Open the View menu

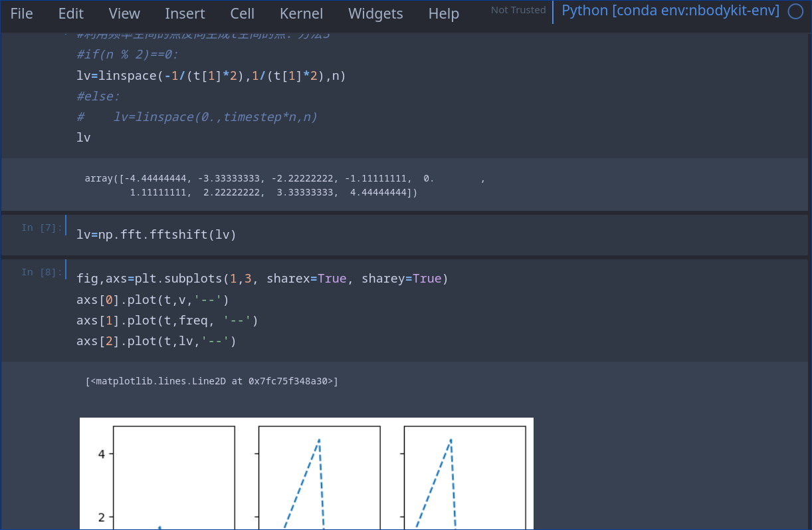click(x=124, y=13)
